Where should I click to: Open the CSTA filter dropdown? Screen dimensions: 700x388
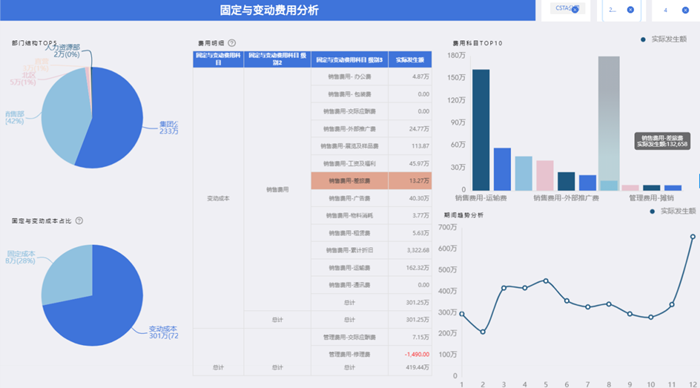coord(566,10)
